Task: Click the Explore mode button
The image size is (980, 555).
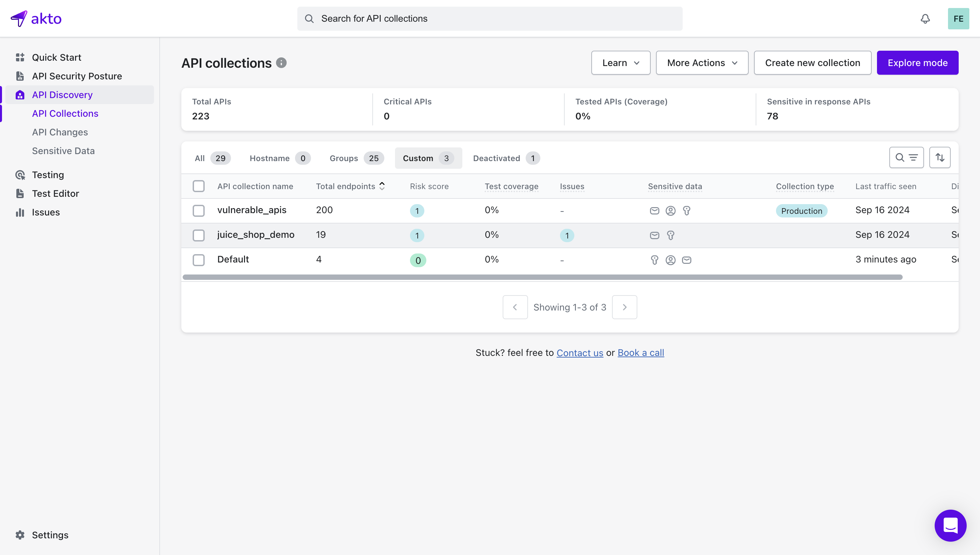Action: tap(917, 63)
